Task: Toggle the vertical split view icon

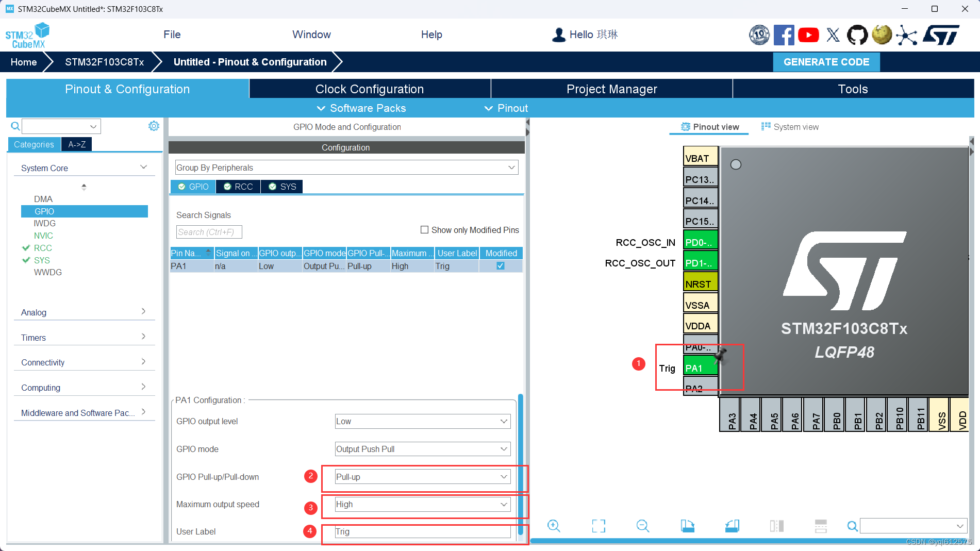Action: (776, 526)
